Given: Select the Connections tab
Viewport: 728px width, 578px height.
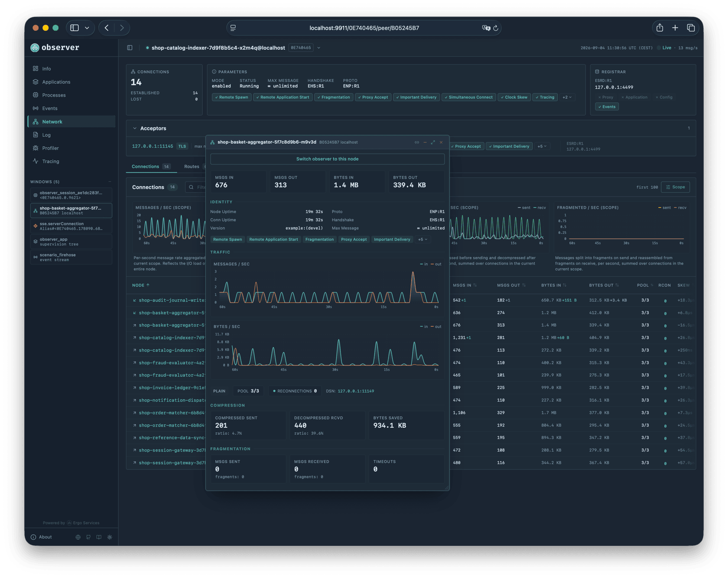Looking at the screenshot, I should tap(151, 167).
